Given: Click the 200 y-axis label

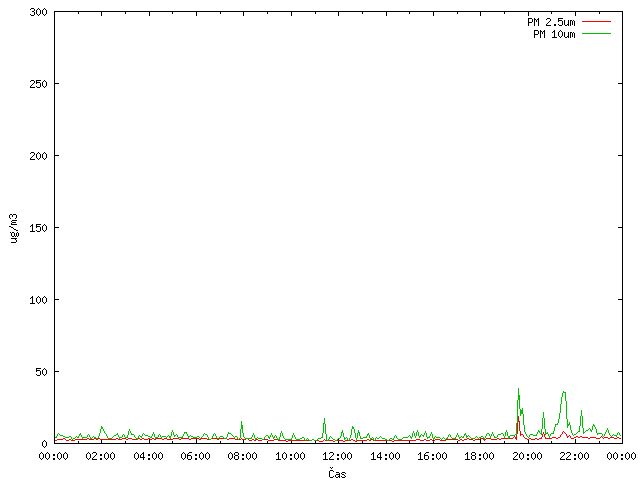Looking at the screenshot, I should [x=38, y=156].
